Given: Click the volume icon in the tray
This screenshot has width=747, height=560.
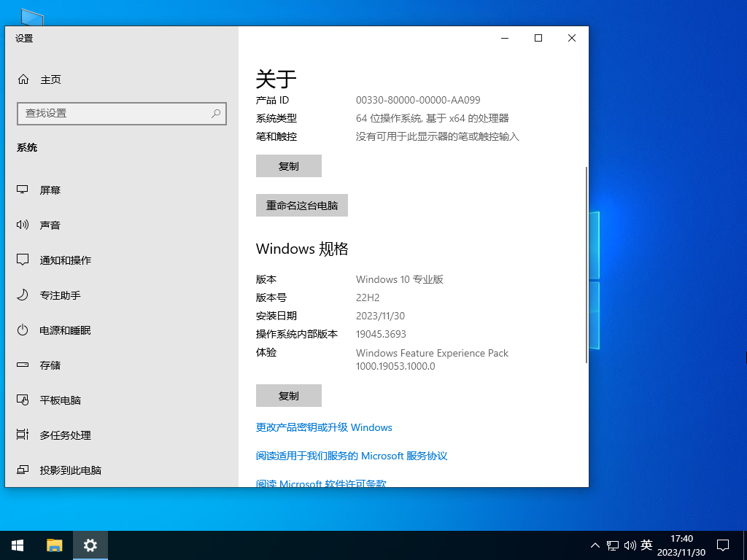Looking at the screenshot, I should 630,545.
